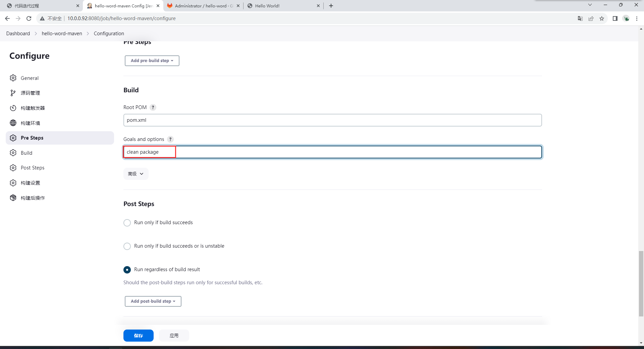
Task: Click the build triggers clock icon (构建触发器)
Action: 13,108
